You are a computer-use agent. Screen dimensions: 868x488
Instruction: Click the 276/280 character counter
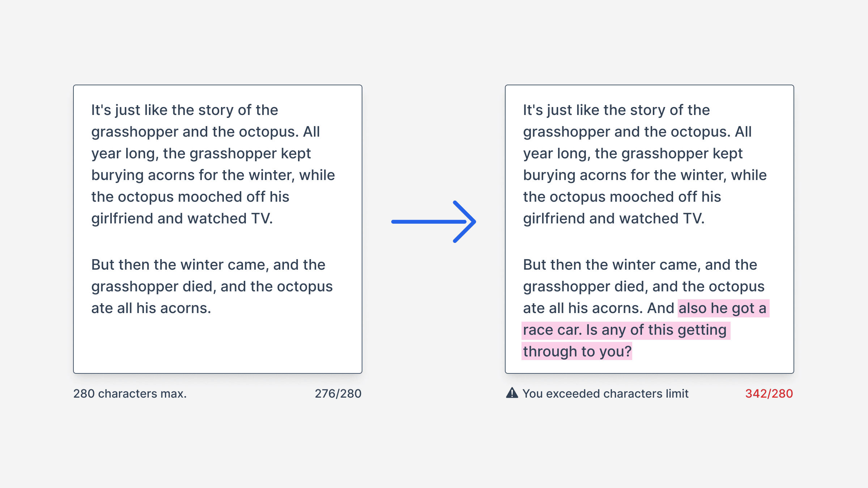click(x=338, y=393)
